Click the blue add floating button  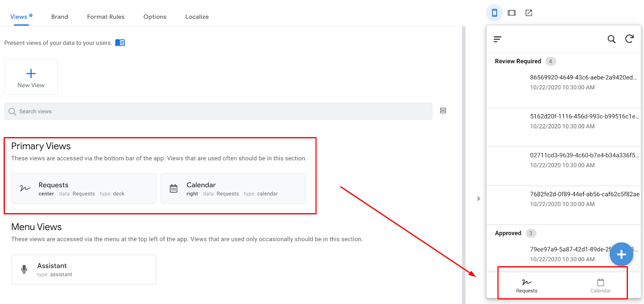point(621,254)
